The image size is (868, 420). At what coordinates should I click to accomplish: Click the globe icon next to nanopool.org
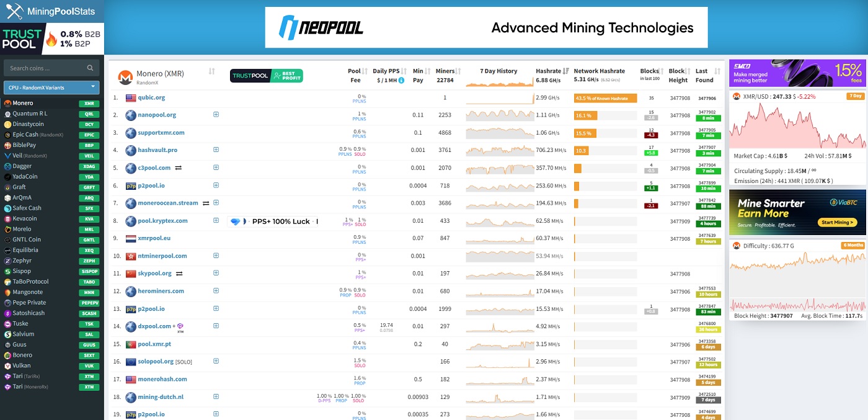(131, 115)
